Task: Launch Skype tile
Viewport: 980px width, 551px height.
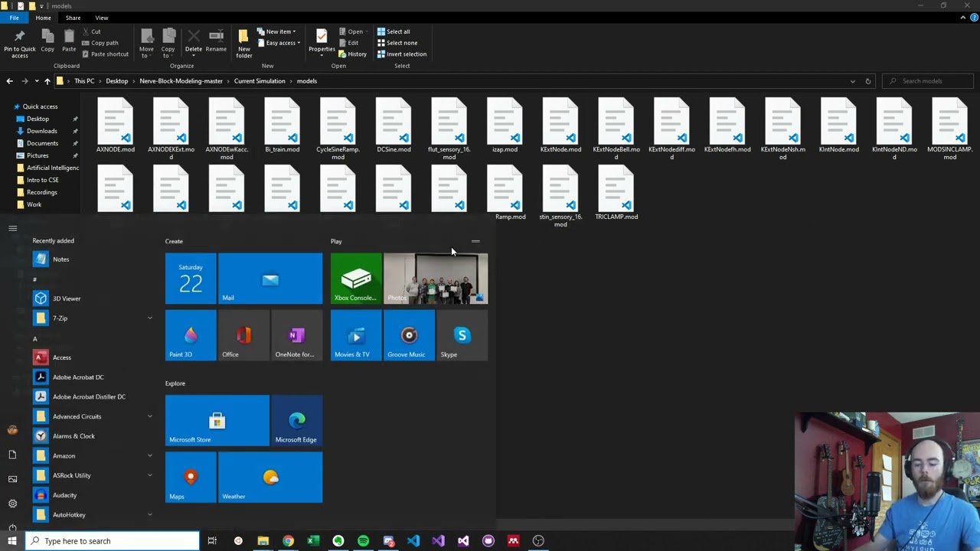Action: (x=462, y=335)
